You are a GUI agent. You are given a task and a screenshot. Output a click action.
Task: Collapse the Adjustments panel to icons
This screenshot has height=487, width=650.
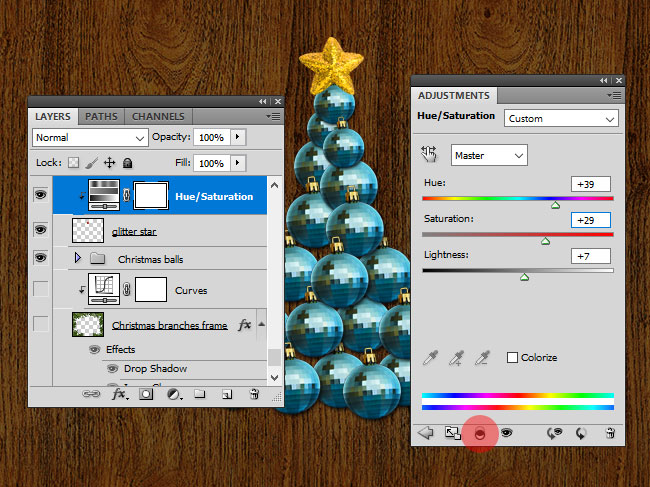pyautogui.click(x=604, y=81)
